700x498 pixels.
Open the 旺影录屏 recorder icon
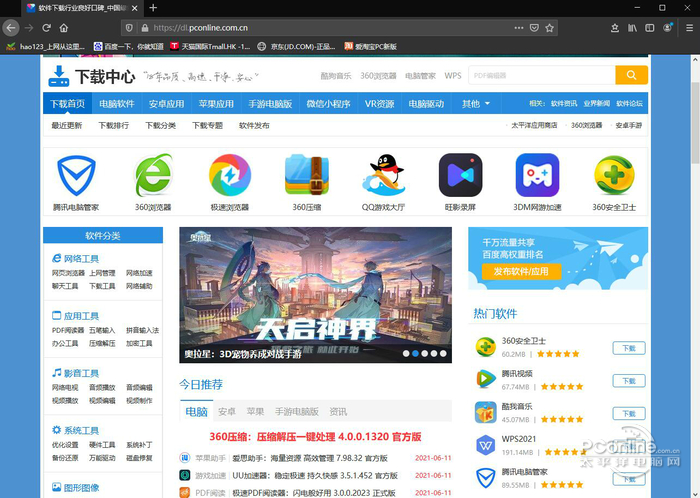click(460, 175)
